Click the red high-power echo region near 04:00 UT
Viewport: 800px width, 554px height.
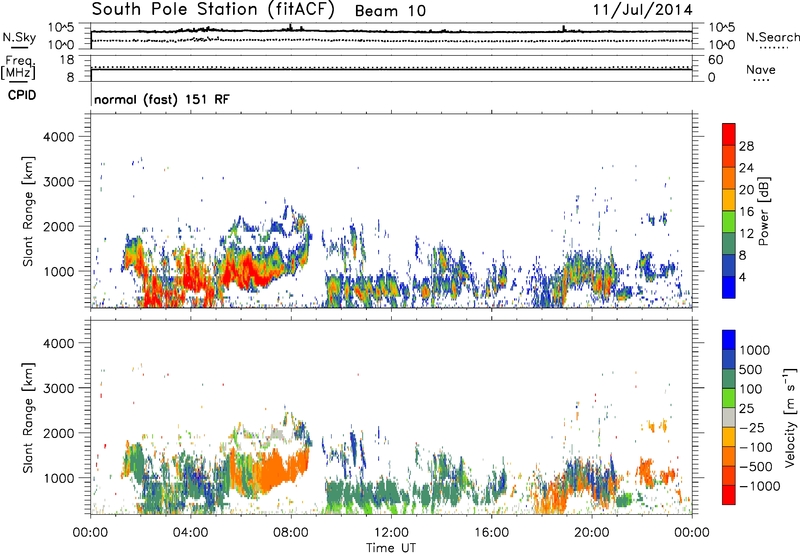194,273
